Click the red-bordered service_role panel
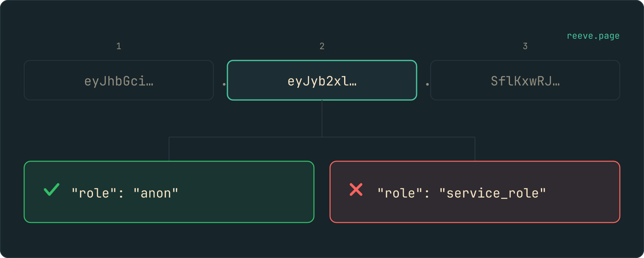The image size is (644, 258). [475, 192]
